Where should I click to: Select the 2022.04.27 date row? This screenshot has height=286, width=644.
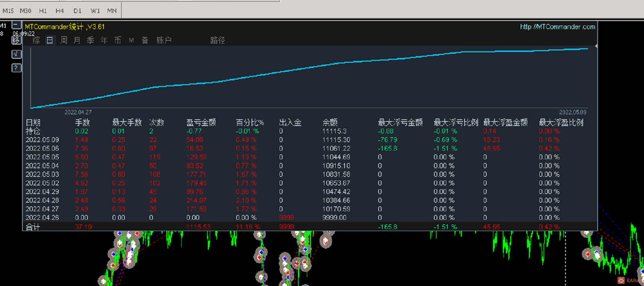[42, 209]
